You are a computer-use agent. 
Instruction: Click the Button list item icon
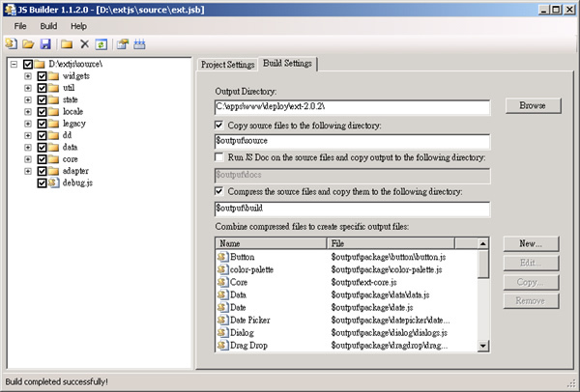(223, 257)
